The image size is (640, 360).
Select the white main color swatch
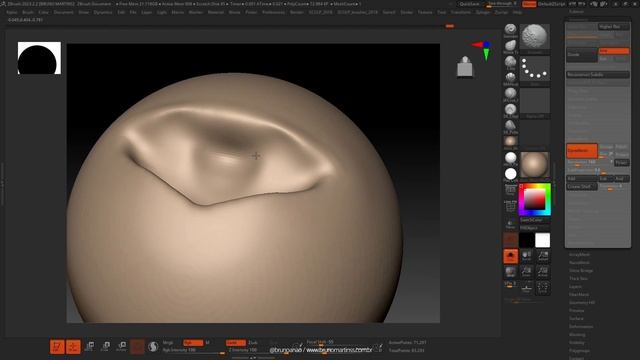pos(542,240)
